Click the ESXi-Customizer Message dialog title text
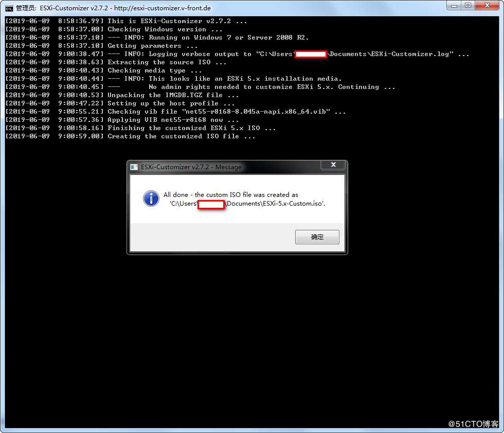Viewport: 504px width, 433px height. click(191, 167)
